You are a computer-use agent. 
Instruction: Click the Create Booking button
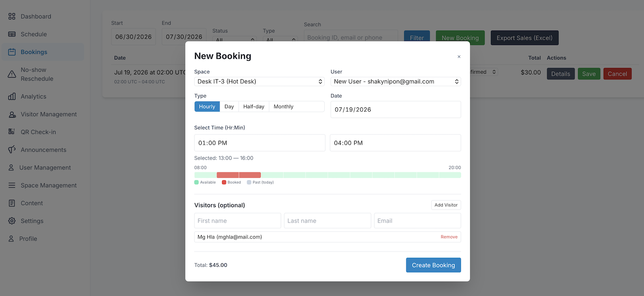click(x=433, y=265)
